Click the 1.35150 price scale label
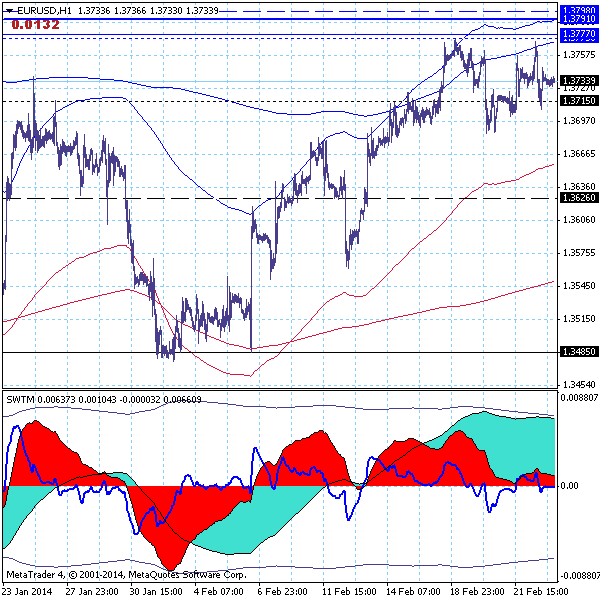The image size is (600, 600). point(579,319)
